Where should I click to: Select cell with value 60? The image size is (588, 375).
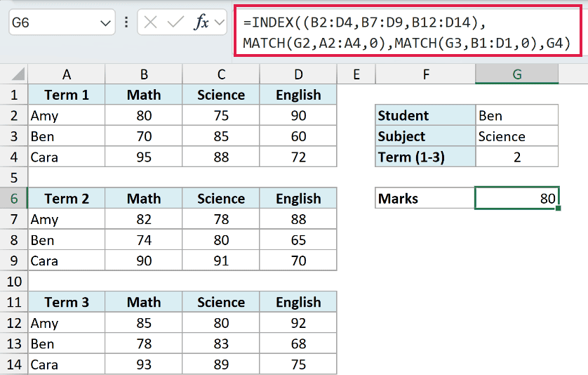(298, 136)
